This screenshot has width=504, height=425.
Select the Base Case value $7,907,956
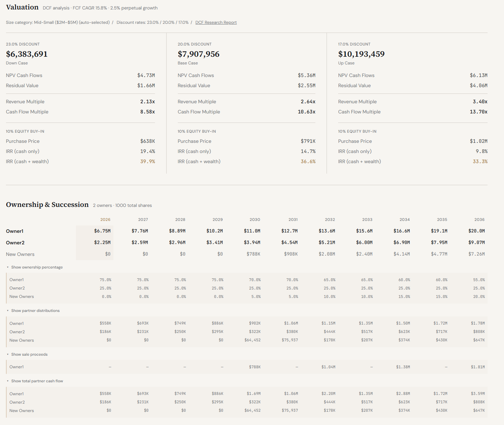click(198, 54)
